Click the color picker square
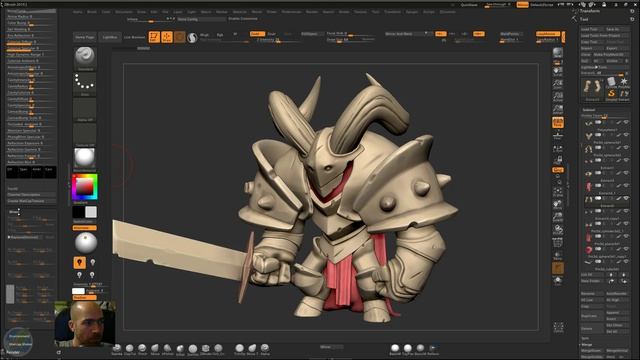 85,187
